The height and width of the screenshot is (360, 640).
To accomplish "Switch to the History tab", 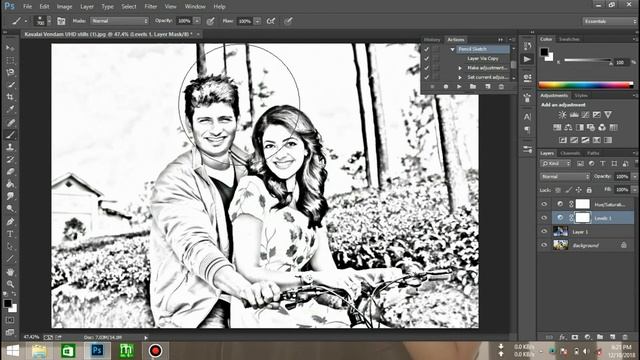I will [x=432, y=40].
